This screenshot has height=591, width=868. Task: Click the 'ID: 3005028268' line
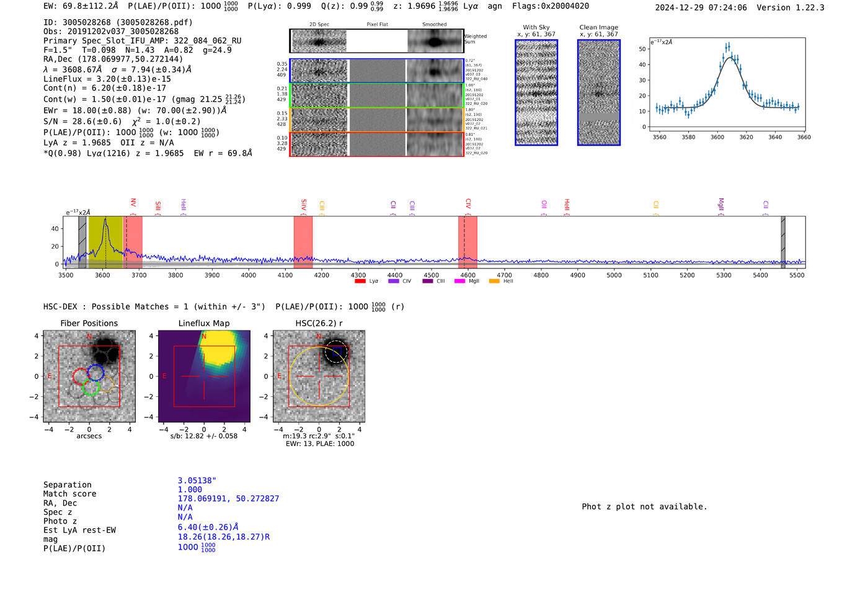(x=118, y=22)
